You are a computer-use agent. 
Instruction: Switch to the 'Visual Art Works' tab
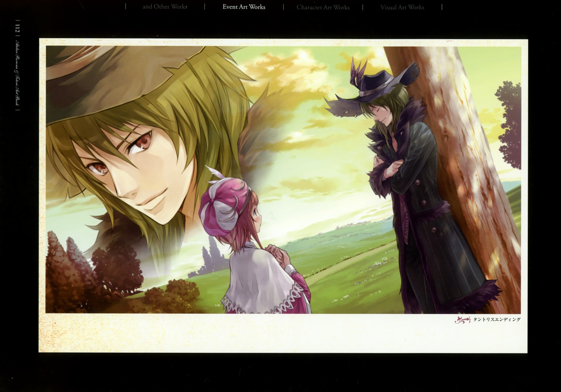click(x=402, y=7)
